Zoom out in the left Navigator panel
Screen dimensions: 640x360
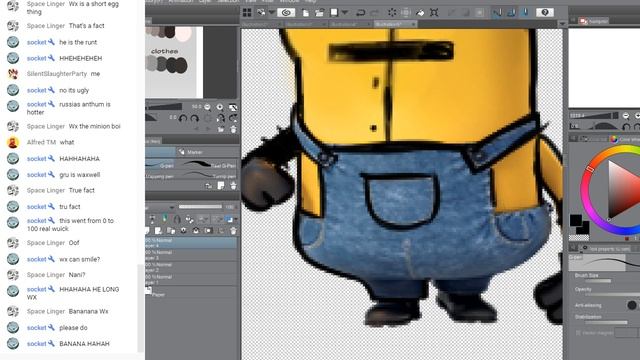click(207, 107)
